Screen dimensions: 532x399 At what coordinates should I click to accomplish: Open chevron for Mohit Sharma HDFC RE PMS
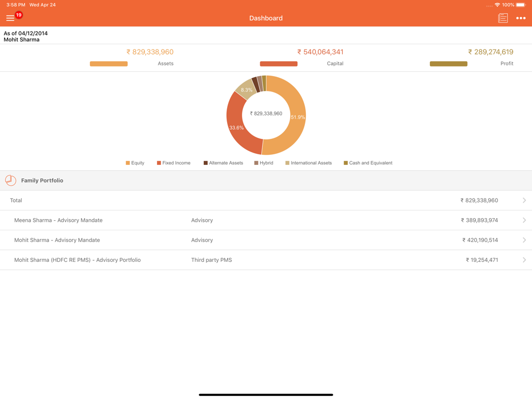pos(524,260)
